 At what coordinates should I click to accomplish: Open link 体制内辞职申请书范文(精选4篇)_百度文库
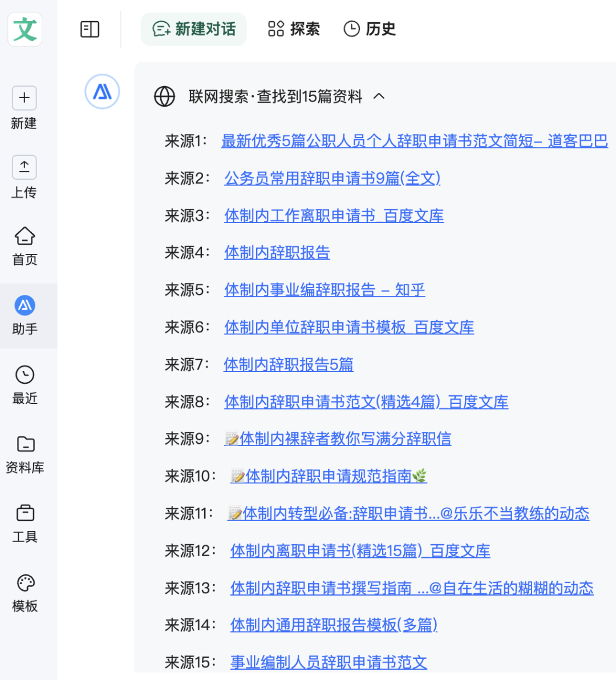366,402
